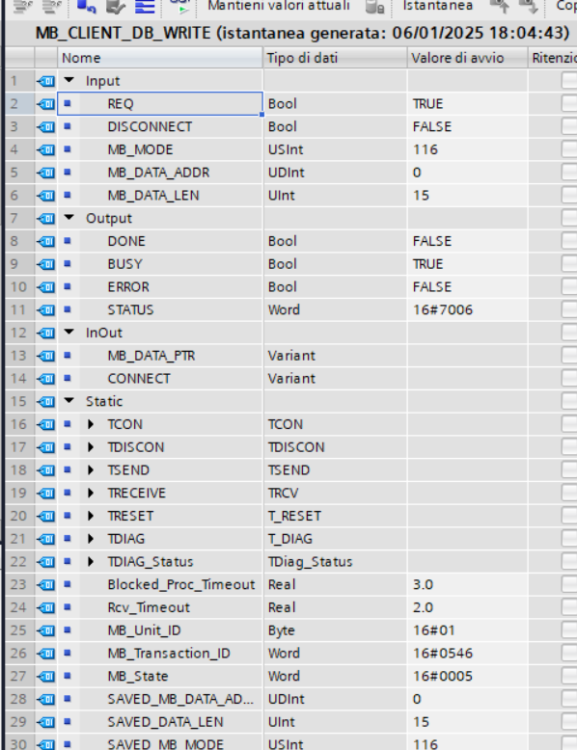Click the 'TRCV' data type cell
The height and width of the screenshot is (750, 577).
pos(335,493)
